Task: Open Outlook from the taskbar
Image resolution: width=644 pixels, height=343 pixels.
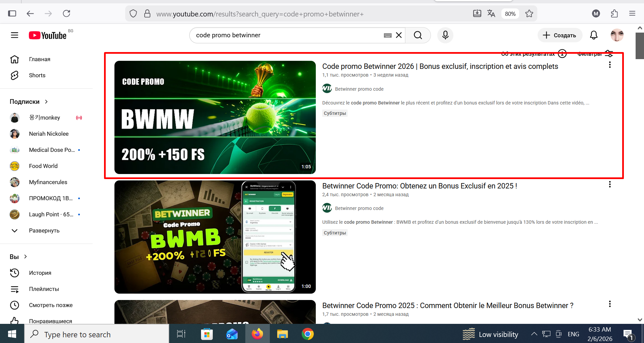Action: 232,334
